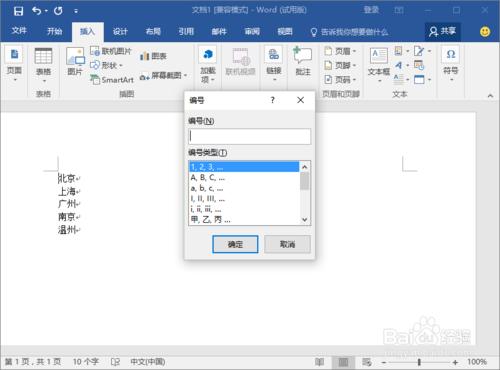The image size is (500, 370).
Task: Open the 页眉 header dropdown
Action: tap(340, 51)
